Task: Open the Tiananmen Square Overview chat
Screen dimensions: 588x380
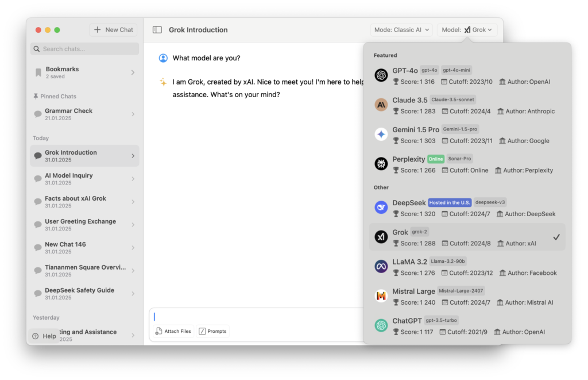Action: (85, 271)
